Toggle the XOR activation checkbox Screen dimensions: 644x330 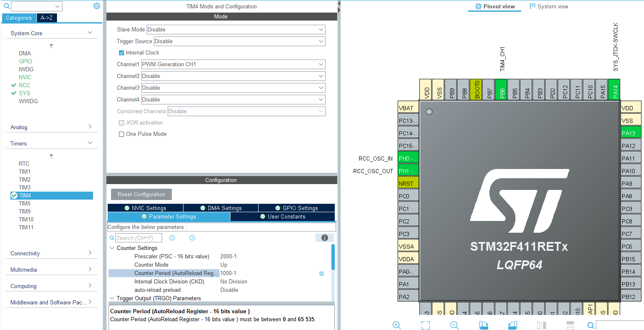(122, 123)
